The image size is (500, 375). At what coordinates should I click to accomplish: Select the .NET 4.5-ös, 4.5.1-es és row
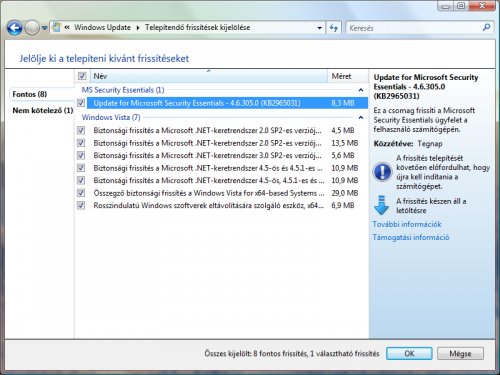227,180
